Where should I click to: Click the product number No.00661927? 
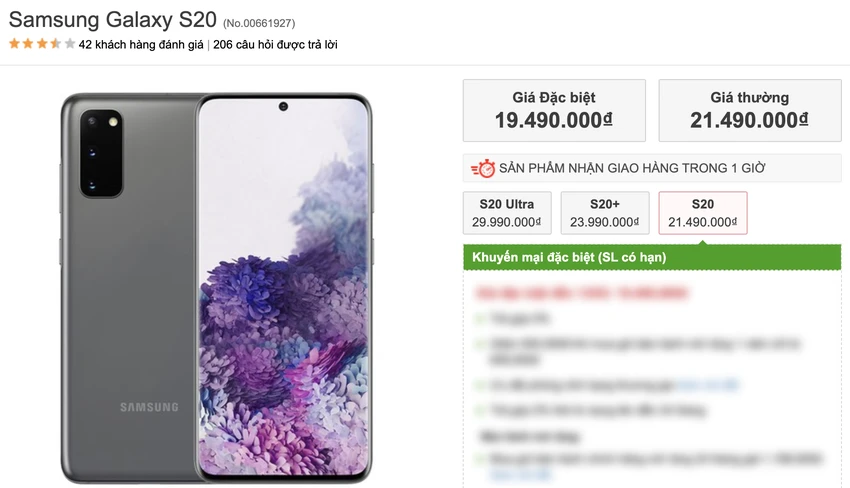click(x=259, y=23)
